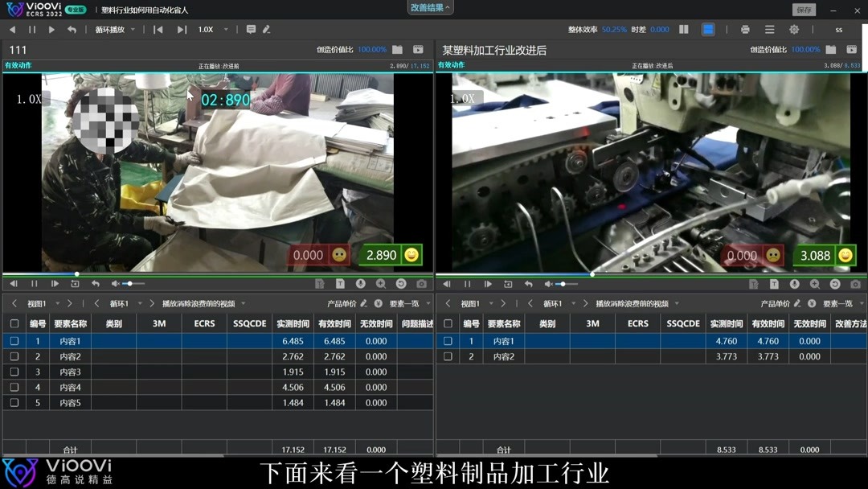Open the settings gear in top toolbar
This screenshot has height=489, width=868.
coord(794,29)
